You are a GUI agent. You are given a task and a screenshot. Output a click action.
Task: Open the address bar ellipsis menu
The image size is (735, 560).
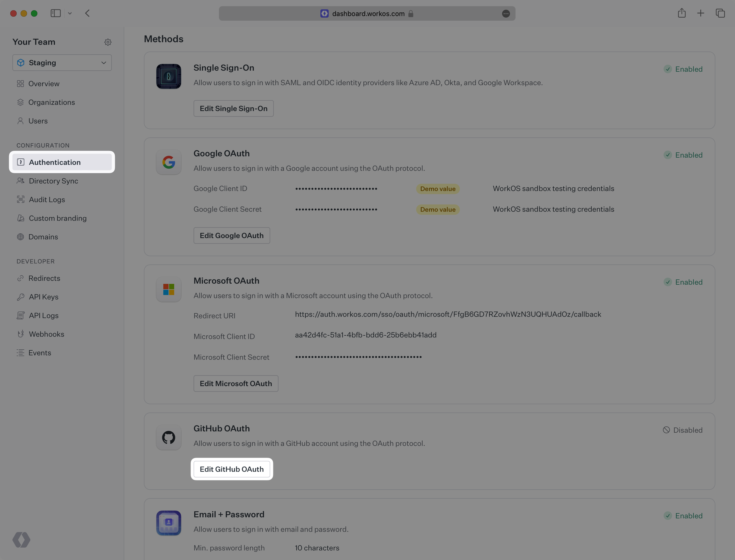(506, 14)
